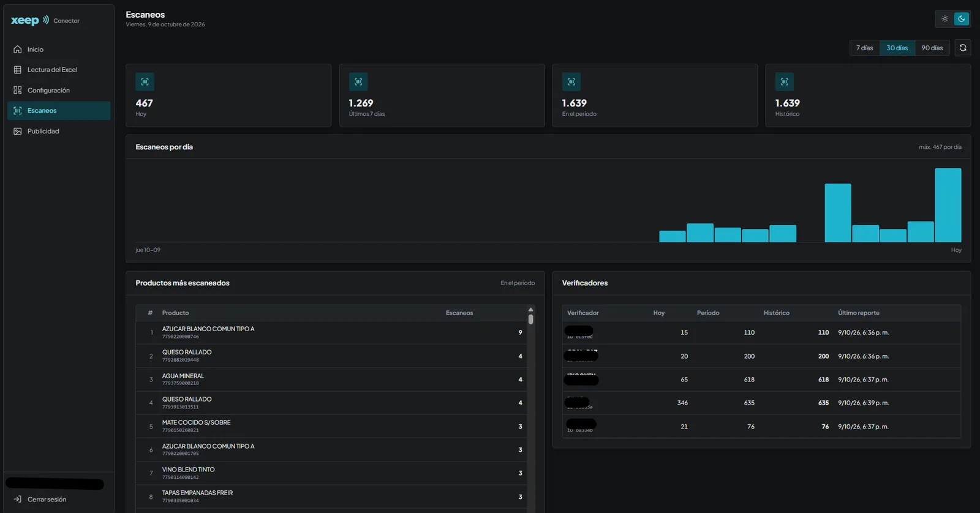Click the scan icon on Hoy card
Image resolution: width=980 pixels, height=513 pixels.
[145, 82]
